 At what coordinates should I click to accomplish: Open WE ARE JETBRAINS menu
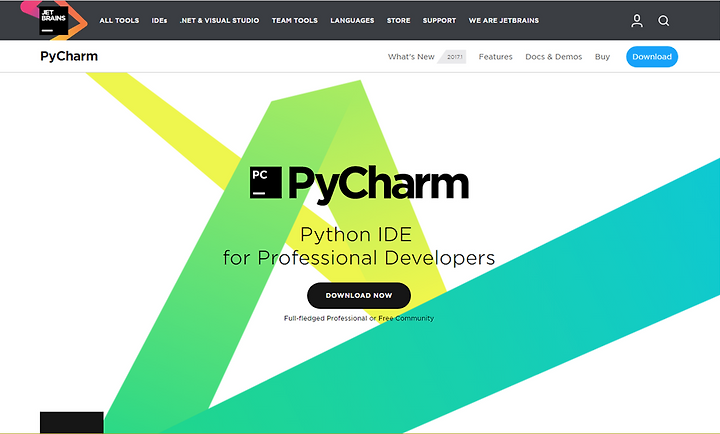click(504, 21)
